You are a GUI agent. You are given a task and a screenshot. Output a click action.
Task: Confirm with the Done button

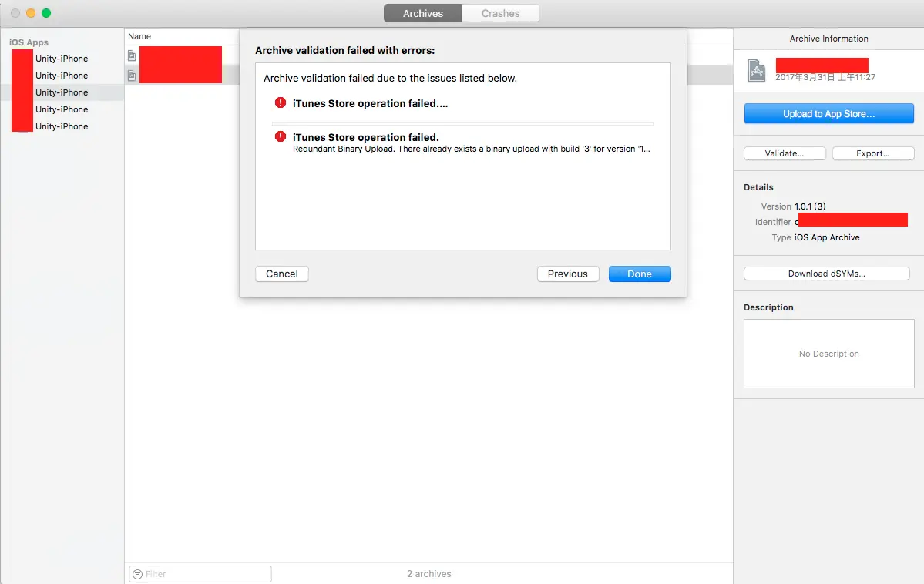point(640,274)
